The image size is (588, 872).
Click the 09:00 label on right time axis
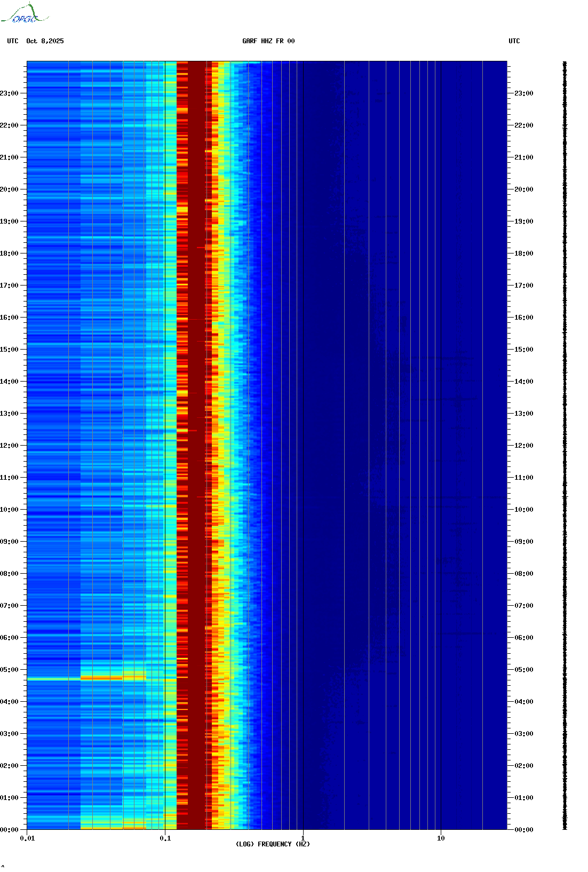523,542
